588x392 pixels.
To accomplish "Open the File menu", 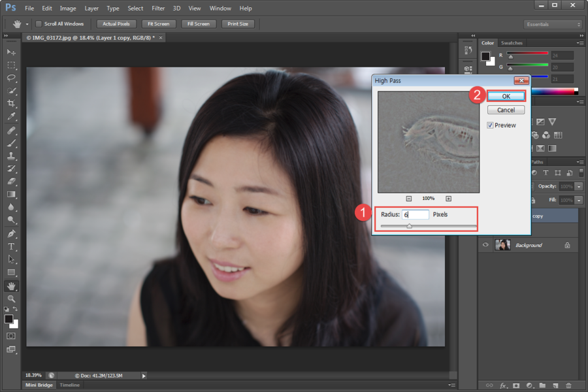I will 29,8.
